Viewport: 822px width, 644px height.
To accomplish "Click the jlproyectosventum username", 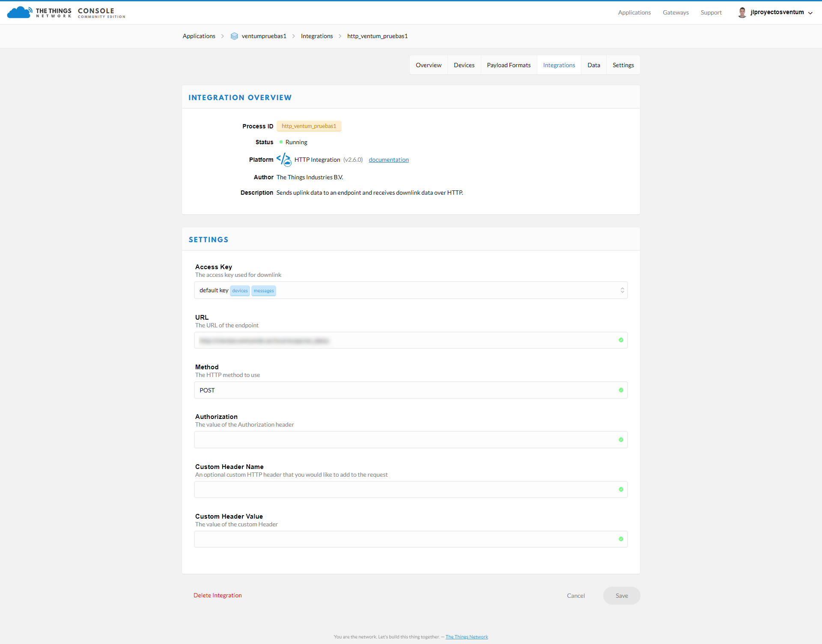I will point(777,12).
